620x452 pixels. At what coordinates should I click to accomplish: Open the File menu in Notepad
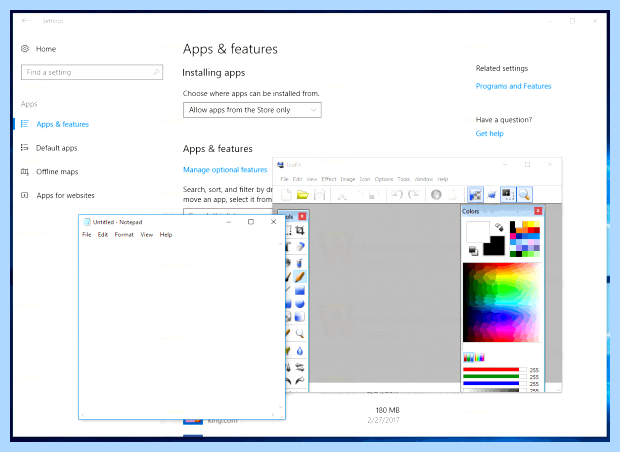point(87,235)
